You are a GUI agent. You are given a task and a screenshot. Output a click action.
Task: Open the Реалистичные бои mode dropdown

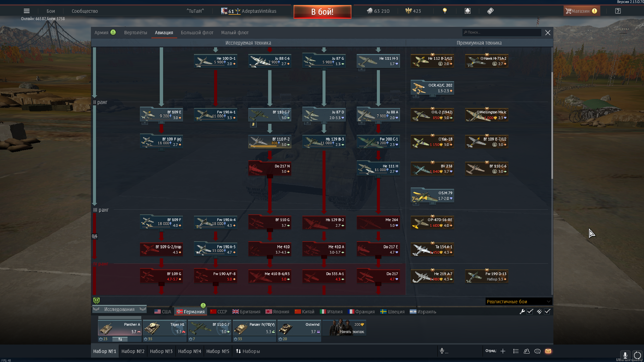[x=518, y=302]
